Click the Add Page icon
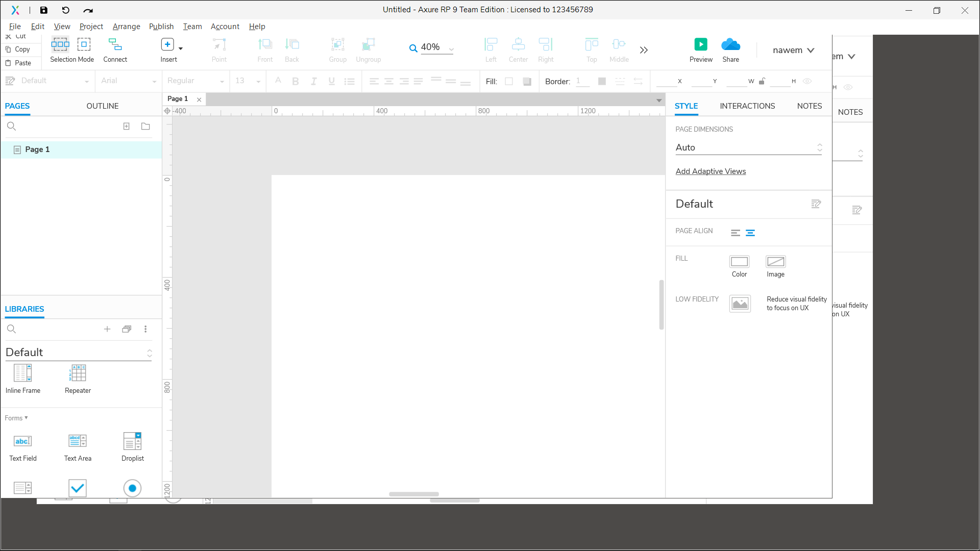The height and width of the screenshot is (551, 980). tap(127, 126)
